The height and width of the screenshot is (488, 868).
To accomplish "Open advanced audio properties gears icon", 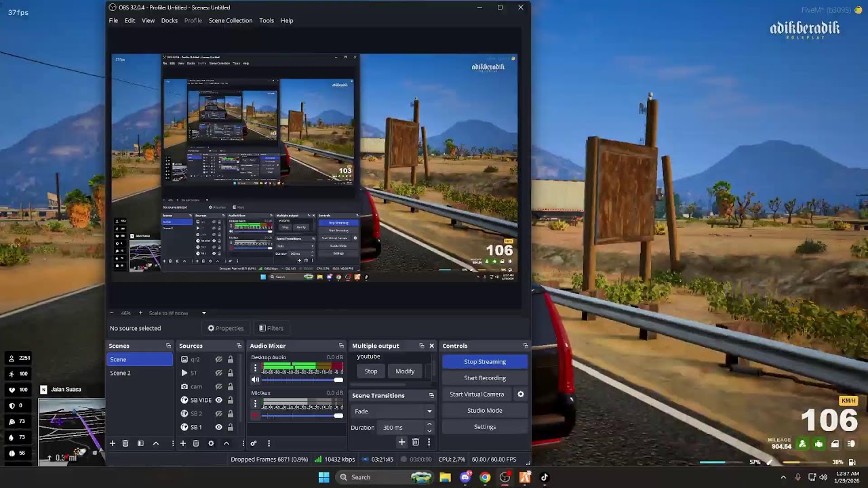I will pyautogui.click(x=254, y=443).
